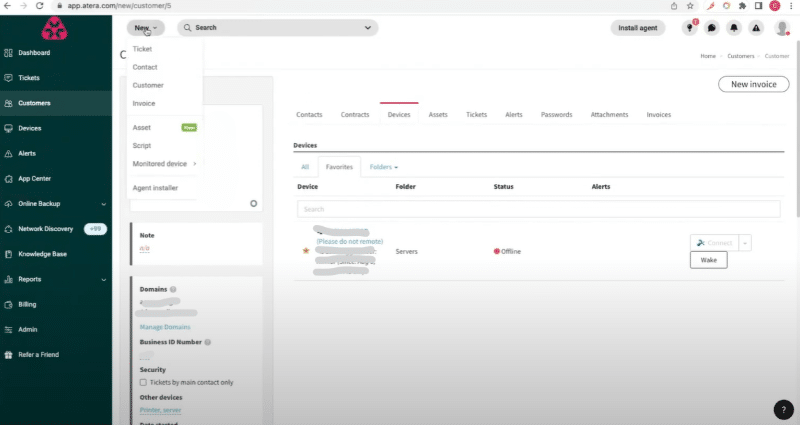This screenshot has height=425, width=800.
Task: Click the Install agent button
Action: coord(638,28)
